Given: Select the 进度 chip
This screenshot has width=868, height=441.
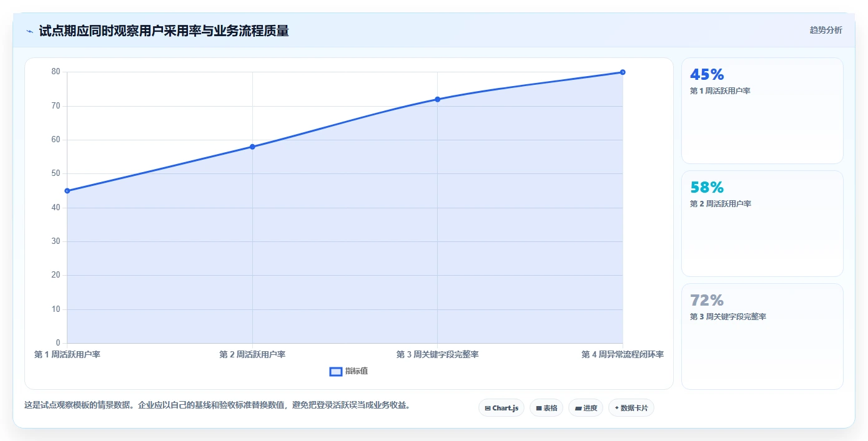Looking at the screenshot, I should (586, 408).
